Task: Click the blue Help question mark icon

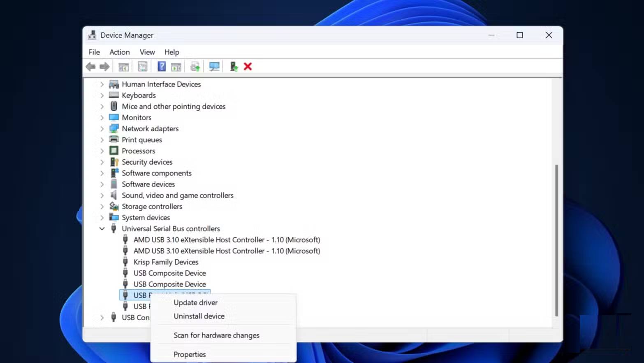Action: pos(162,67)
